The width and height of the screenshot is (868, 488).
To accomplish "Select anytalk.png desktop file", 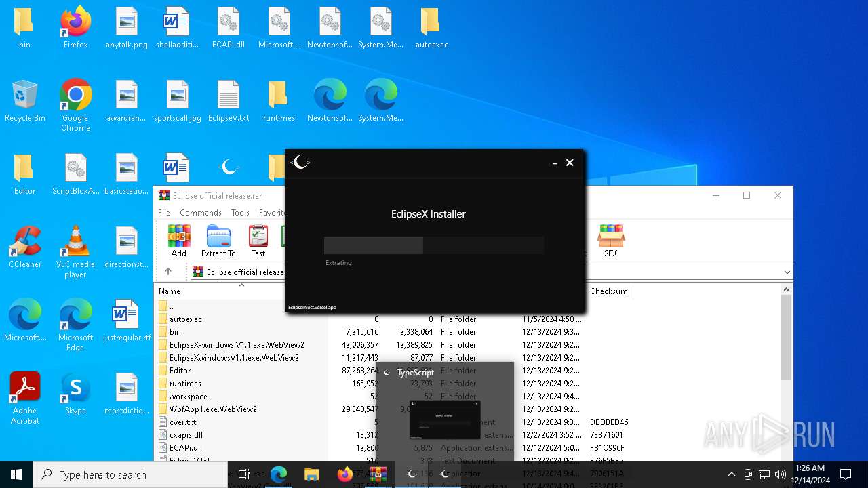I will tap(127, 28).
